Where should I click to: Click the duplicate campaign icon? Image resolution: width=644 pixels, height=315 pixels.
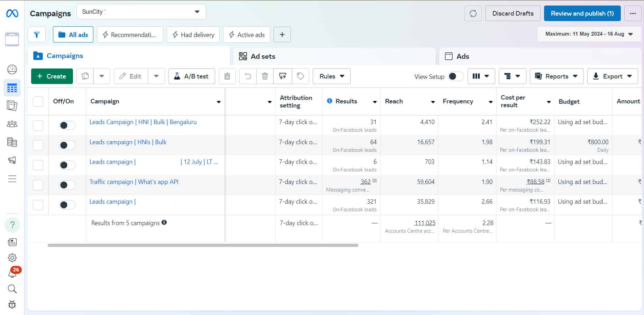(x=85, y=76)
